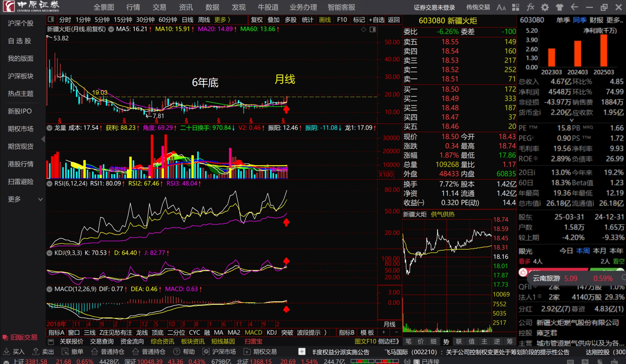The width and height of the screenshot is (626, 364).
Task: Toggle the circle marker beside MACD(12,26,9)
Action: click(x=49, y=289)
